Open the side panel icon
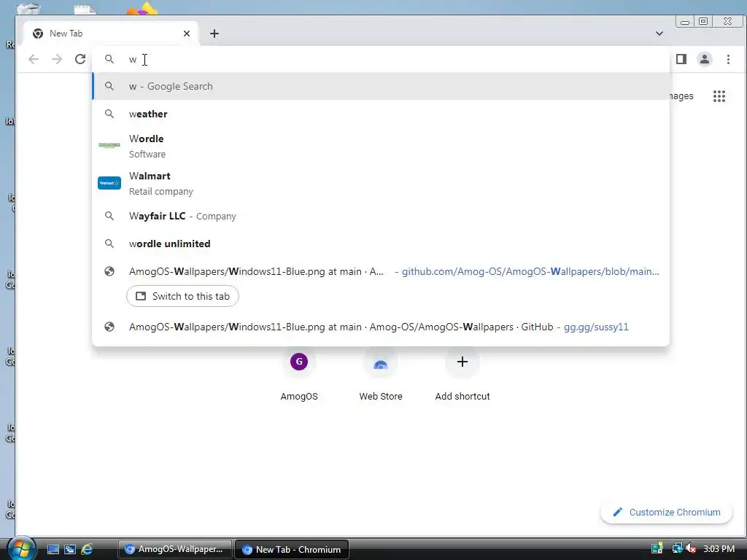This screenshot has width=747, height=560. (x=681, y=59)
